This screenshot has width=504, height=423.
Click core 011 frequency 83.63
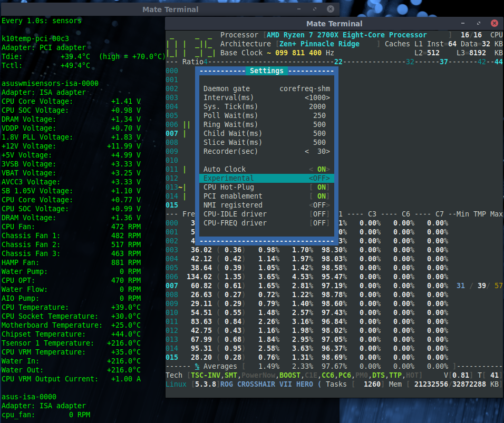[x=201, y=321]
